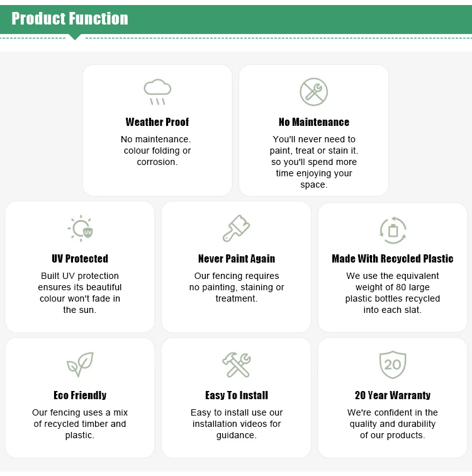Select the Weather Proof heading
The height and width of the screenshot is (476, 472).
tap(157, 122)
